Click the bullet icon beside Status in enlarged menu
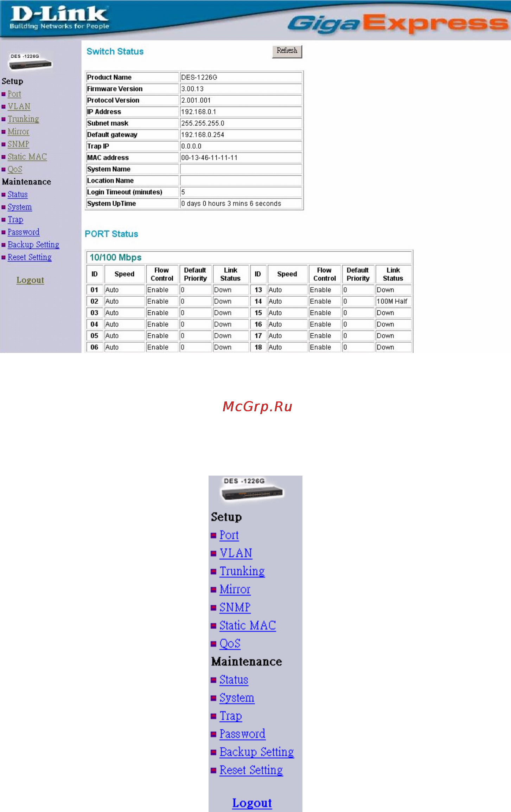511x812 pixels. [x=213, y=681]
